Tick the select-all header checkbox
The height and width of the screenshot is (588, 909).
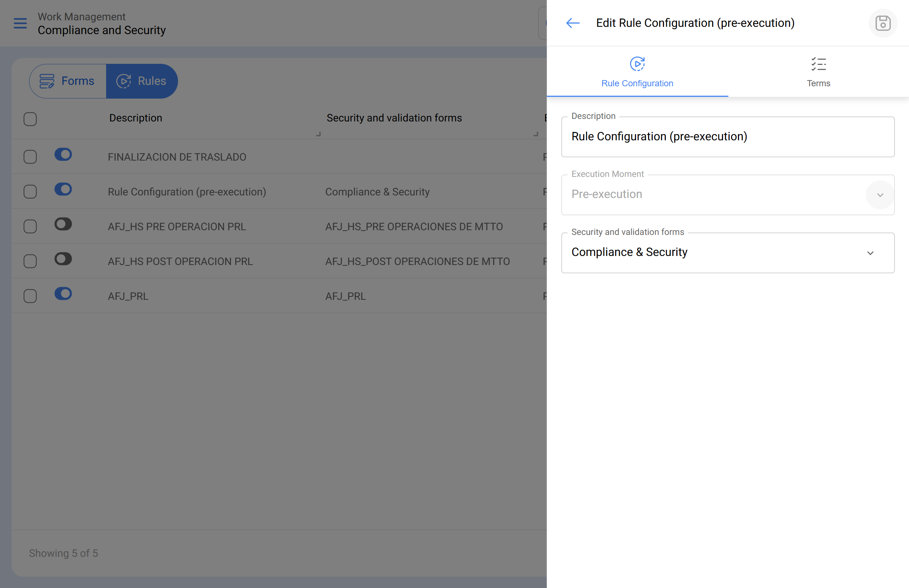30,119
